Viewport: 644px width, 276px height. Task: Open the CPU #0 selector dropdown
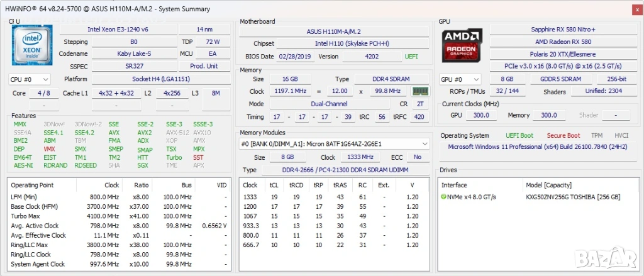(x=30, y=79)
